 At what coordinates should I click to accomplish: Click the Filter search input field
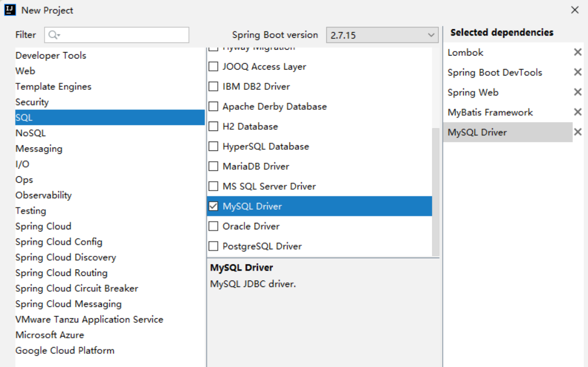(x=117, y=35)
